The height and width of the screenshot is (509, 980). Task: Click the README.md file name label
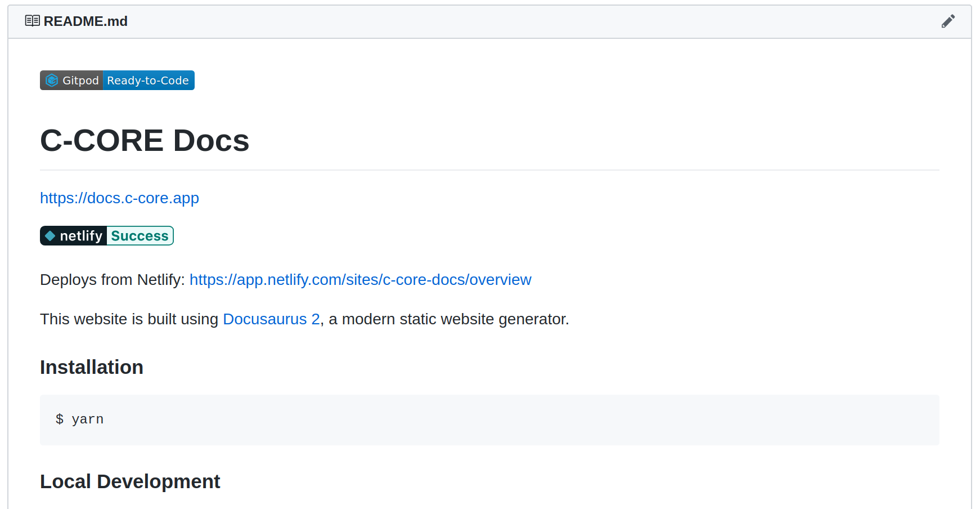[x=86, y=21]
